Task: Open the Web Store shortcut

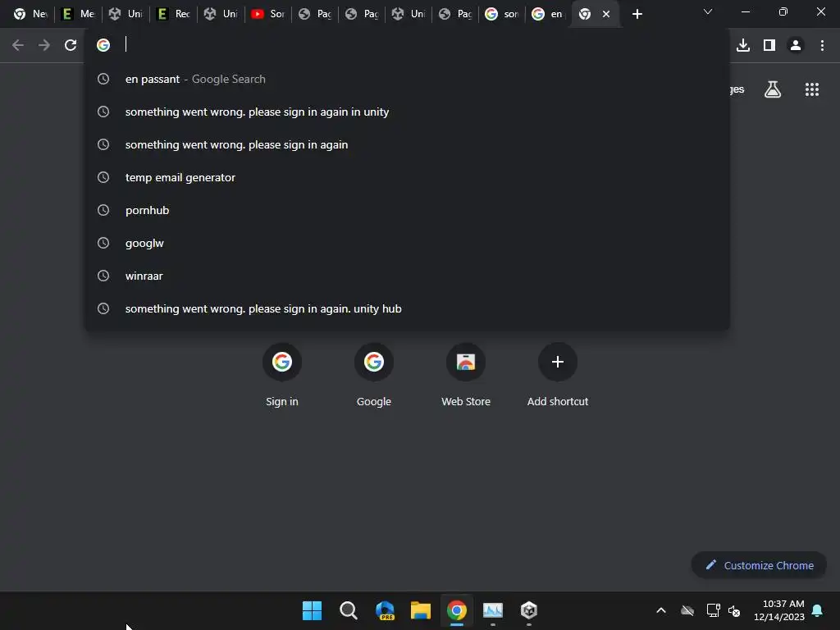Action: coord(466,375)
